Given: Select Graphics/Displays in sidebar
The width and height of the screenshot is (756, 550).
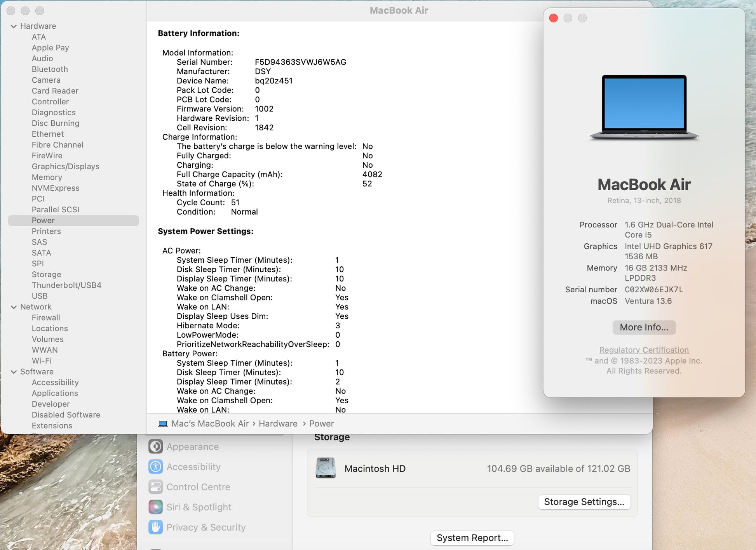Looking at the screenshot, I should coord(65,167).
